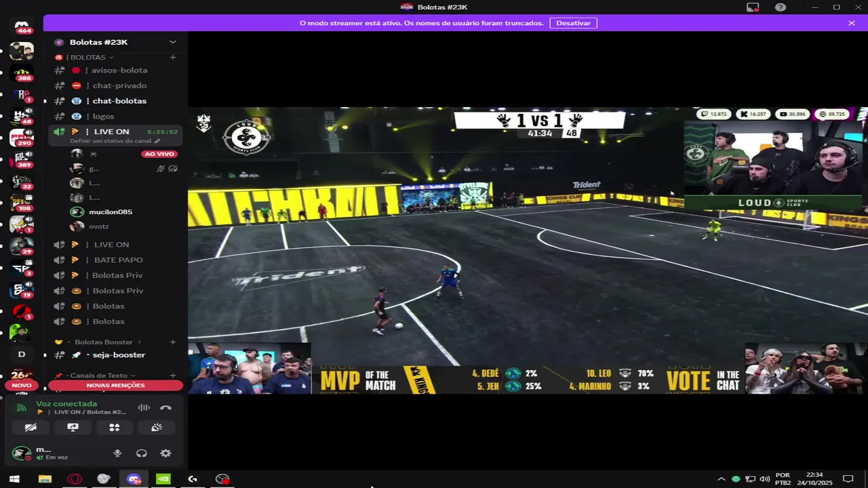Open the logos channel
This screenshot has width=868, height=488.
[x=115, y=117]
